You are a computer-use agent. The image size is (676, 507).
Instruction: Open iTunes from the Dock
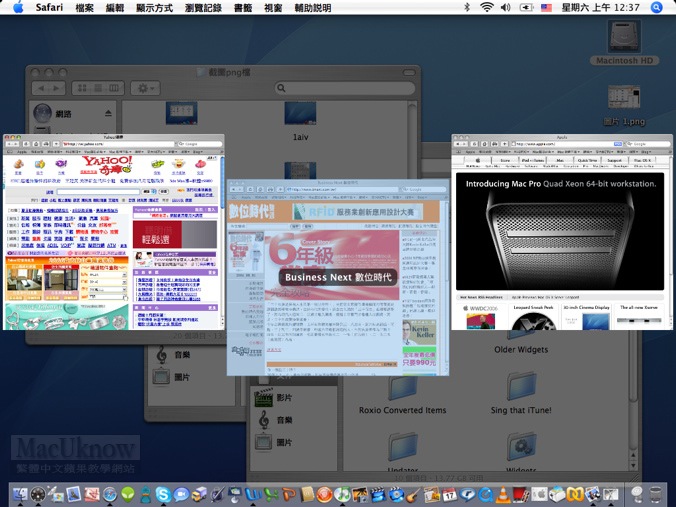coord(343,494)
